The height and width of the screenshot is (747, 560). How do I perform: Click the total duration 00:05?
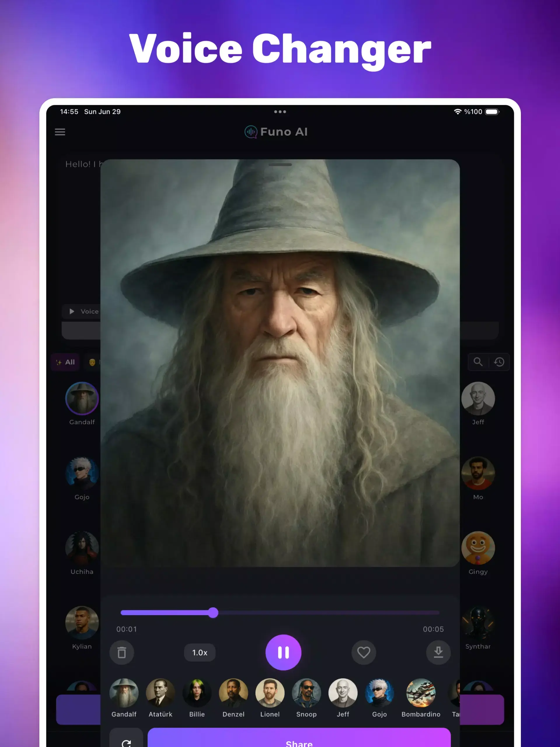[433, 629]
